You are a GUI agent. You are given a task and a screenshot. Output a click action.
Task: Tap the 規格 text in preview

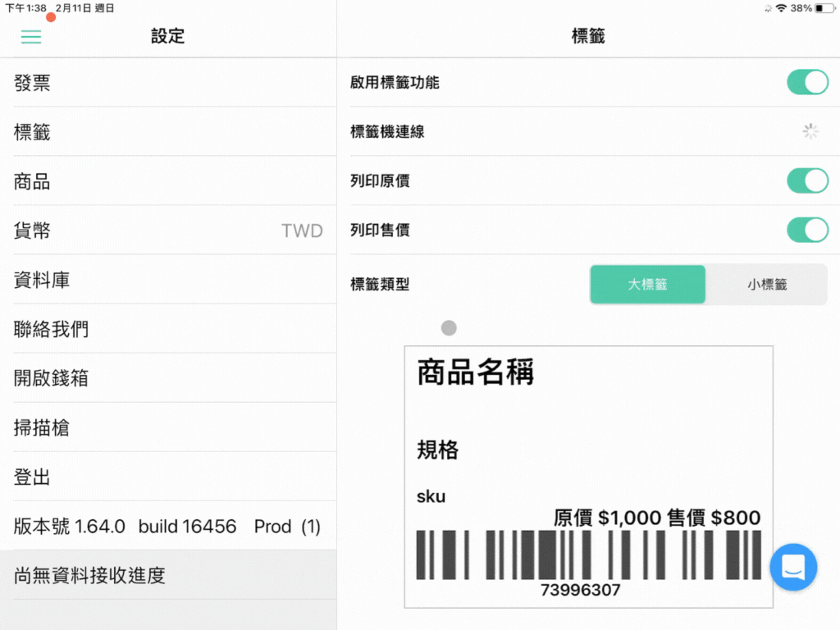click(x=438, y=450)
